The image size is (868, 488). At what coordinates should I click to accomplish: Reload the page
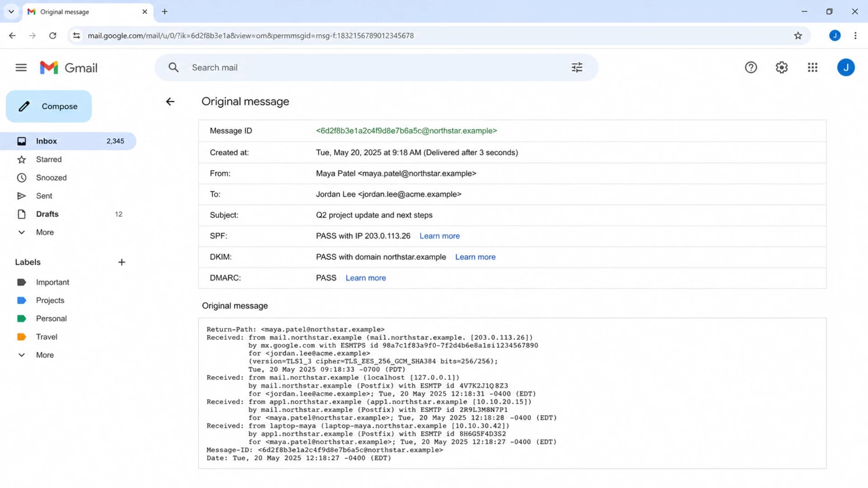(x=53, y=36)
